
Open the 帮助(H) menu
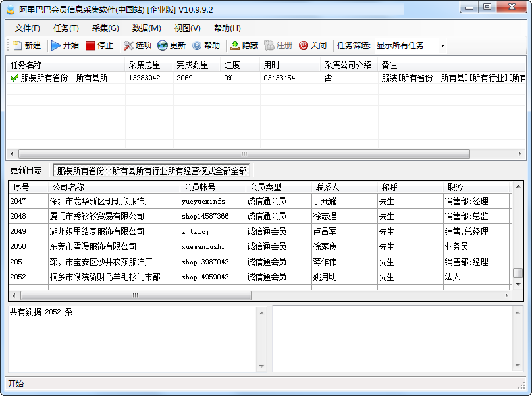click(227, 28)
